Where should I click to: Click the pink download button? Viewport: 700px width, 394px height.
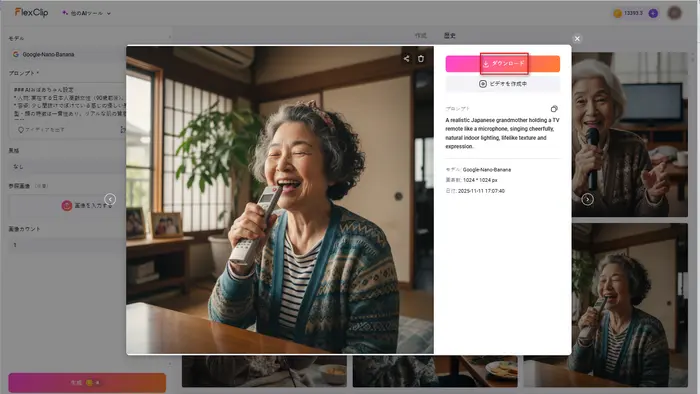[x=502, y=64]
